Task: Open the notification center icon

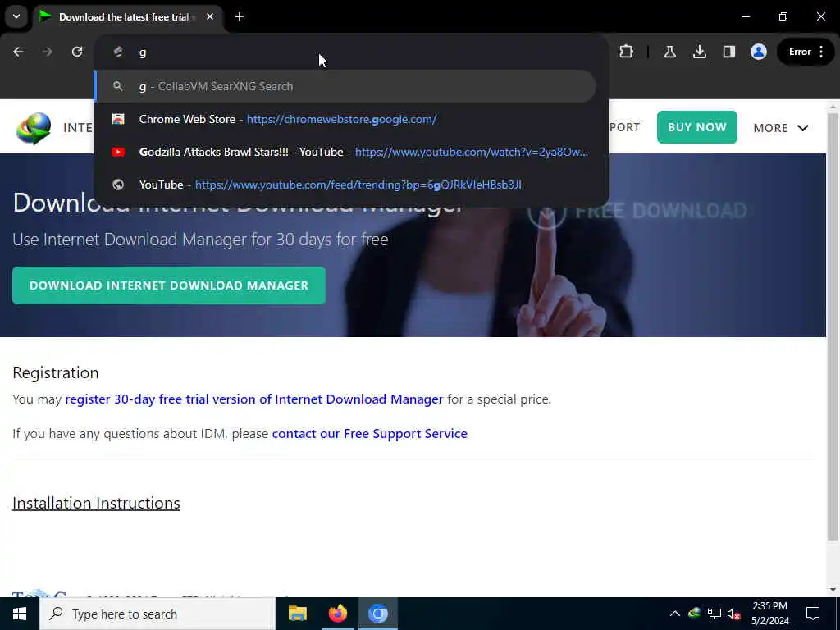Action: (x=813, y=614)
